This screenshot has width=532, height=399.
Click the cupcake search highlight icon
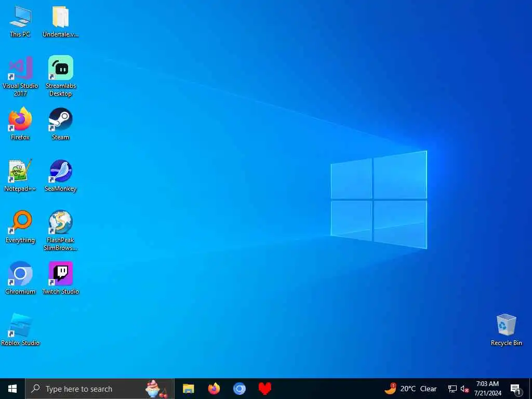coord(156,389)
